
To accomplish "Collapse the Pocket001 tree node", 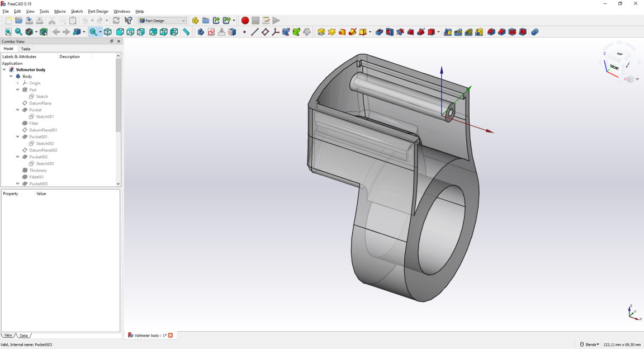I will pos(18,137).
